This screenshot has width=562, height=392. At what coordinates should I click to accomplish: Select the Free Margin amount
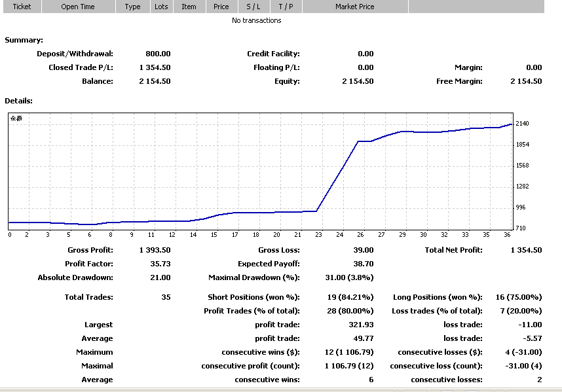[526, 81]
